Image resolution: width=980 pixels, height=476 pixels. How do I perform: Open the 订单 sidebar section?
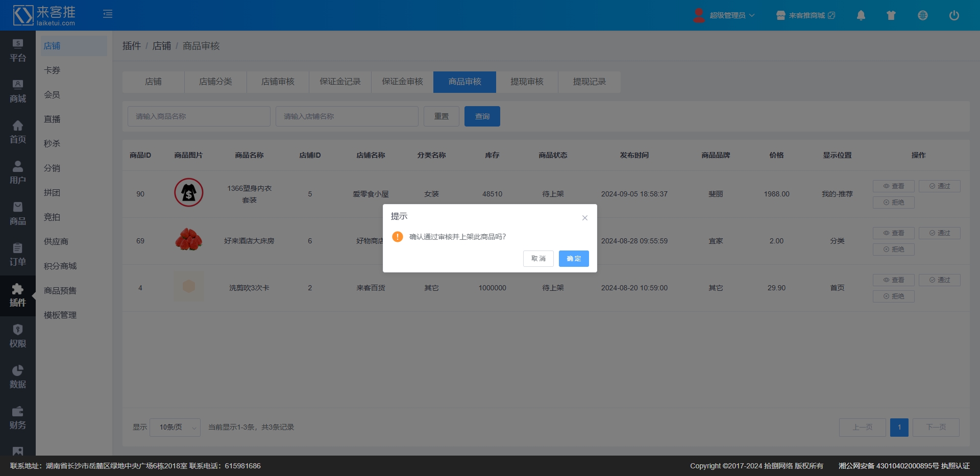[x=18, y=255]
